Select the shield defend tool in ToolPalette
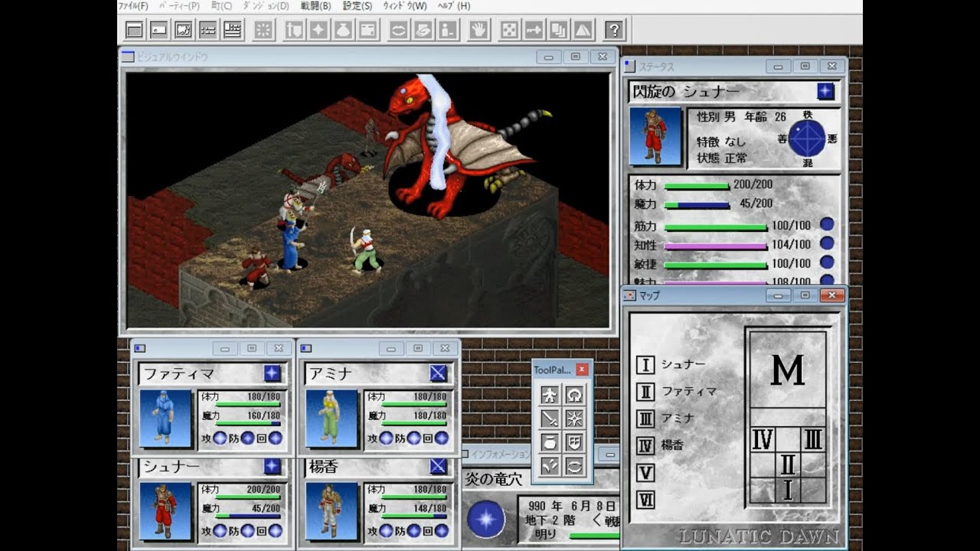 [x=575, y=442]
